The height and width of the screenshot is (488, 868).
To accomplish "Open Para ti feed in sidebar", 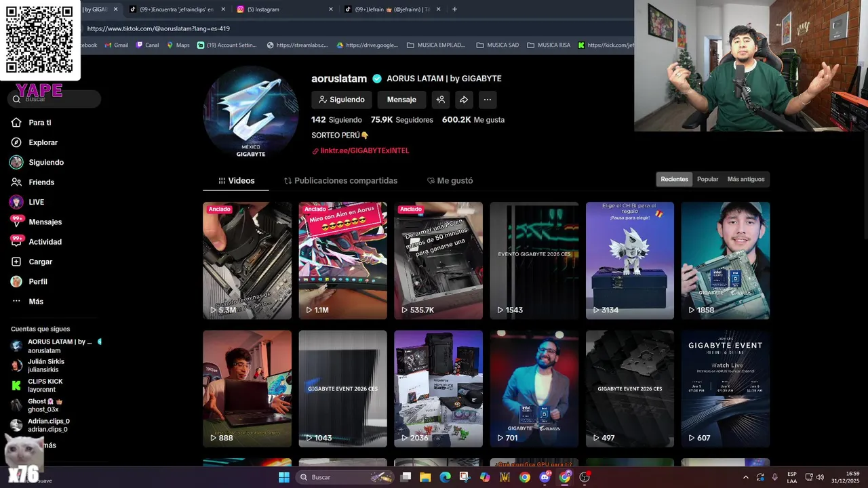I will coord(31,123).
